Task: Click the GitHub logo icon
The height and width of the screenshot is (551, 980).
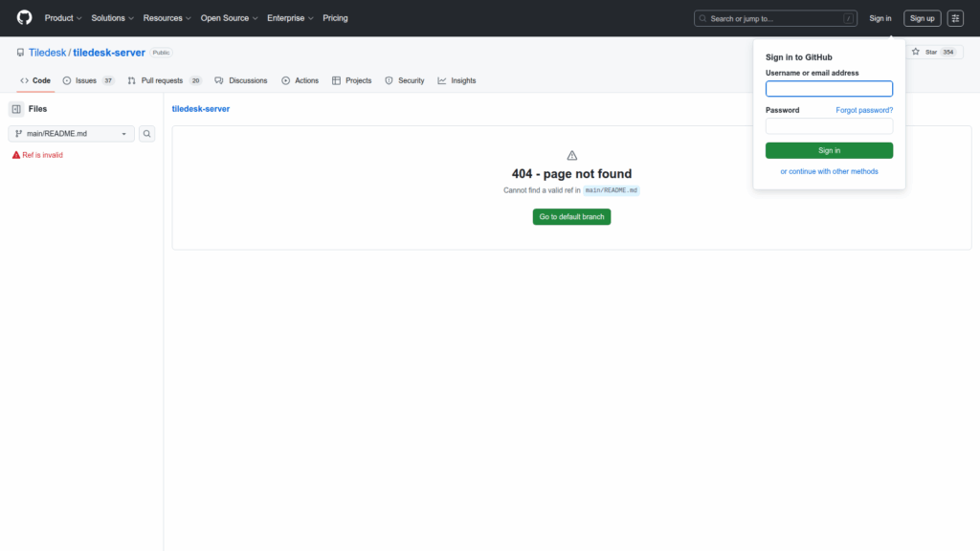Action: 25,18
